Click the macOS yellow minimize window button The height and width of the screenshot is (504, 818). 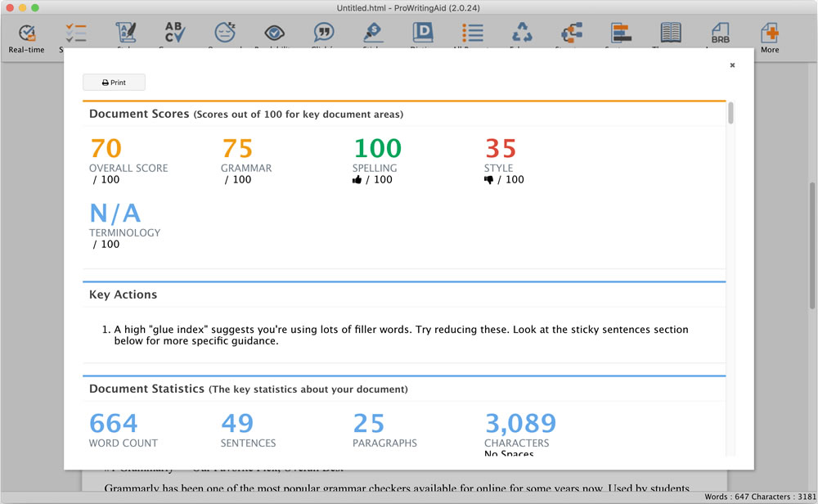pyautogui.click(x=22, y=8)
